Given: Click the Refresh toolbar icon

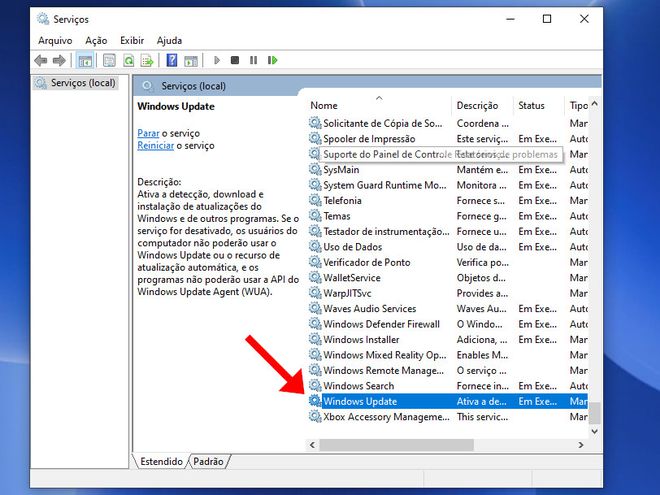Looking at the screenshot, I should [128, 61].
